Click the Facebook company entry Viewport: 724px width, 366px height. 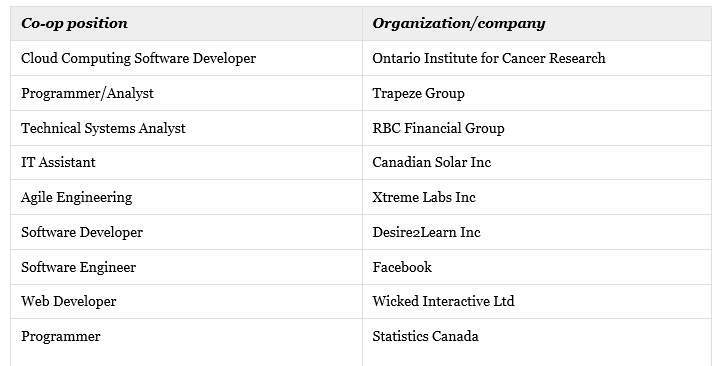pyautogui.click(x=402, y=267)
